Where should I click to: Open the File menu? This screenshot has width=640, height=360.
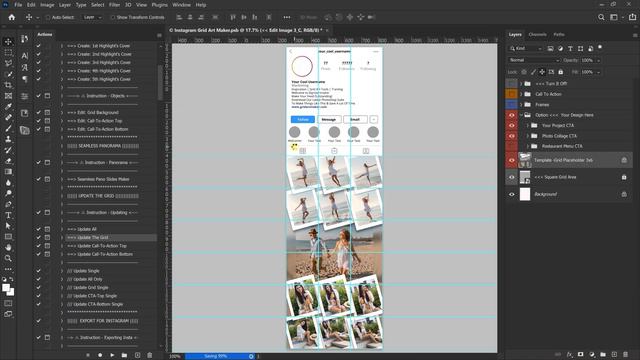(18, 5)
